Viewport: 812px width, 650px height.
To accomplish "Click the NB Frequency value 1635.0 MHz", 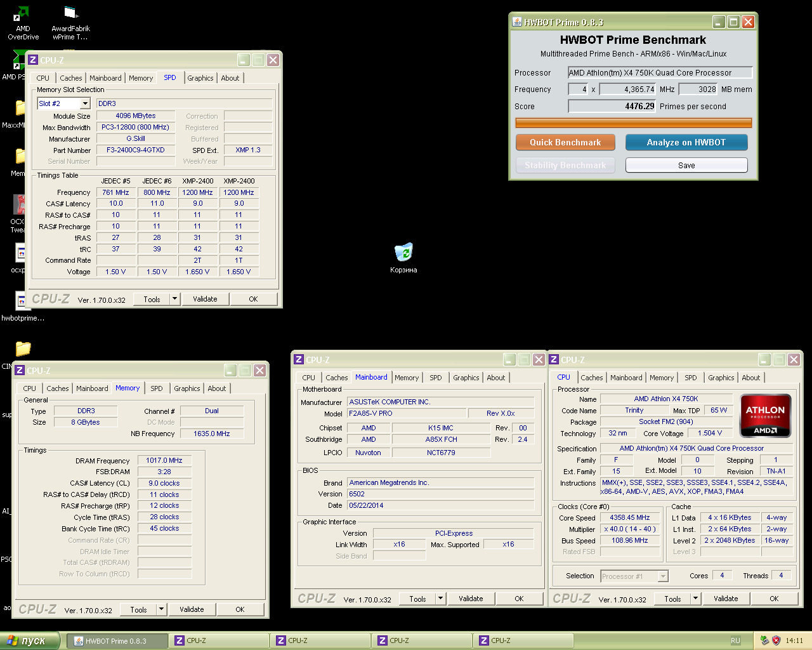I will 212,434.
